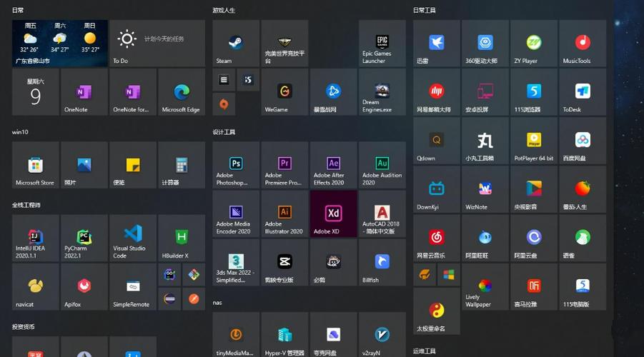Viewport: 644px width, 357px height.
Task: Open the Steam tile
Action: [x=236, y=44]
